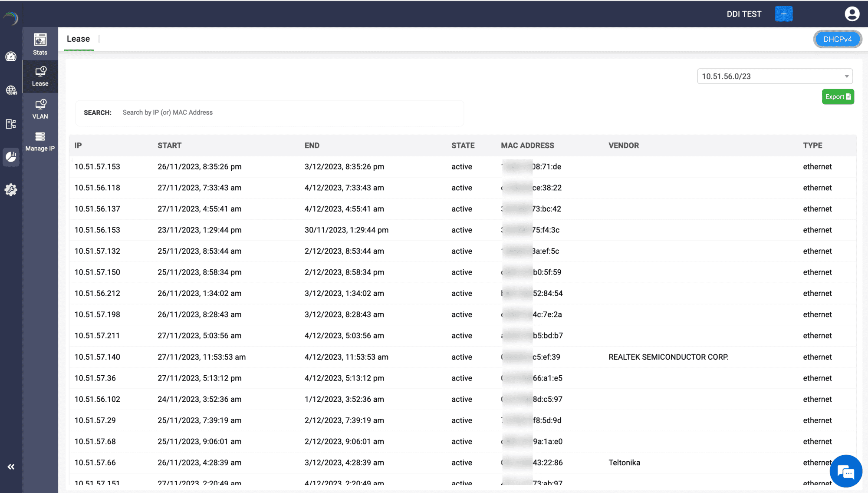868x493 pixels.
Task: Open the Manage IP section
Action: click(x=40, y=141)
